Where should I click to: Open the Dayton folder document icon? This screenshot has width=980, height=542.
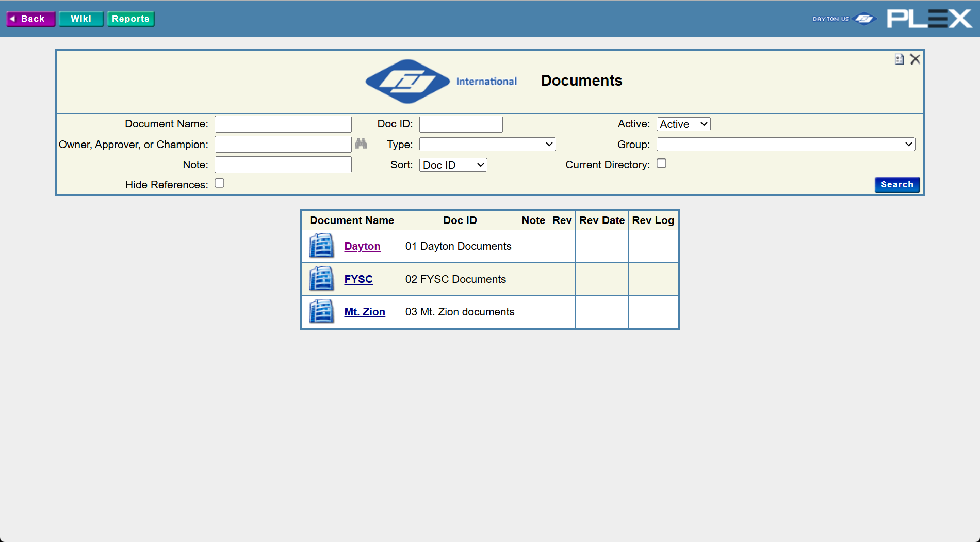(321, 246)
